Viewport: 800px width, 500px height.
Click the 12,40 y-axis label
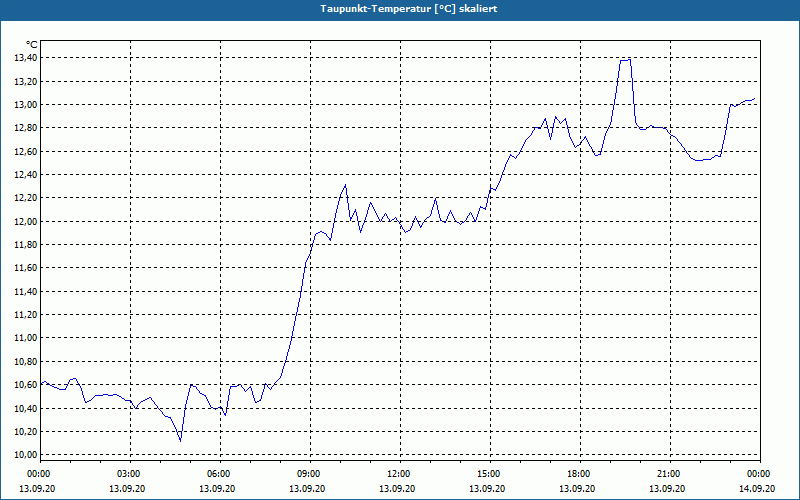[25, 175]
